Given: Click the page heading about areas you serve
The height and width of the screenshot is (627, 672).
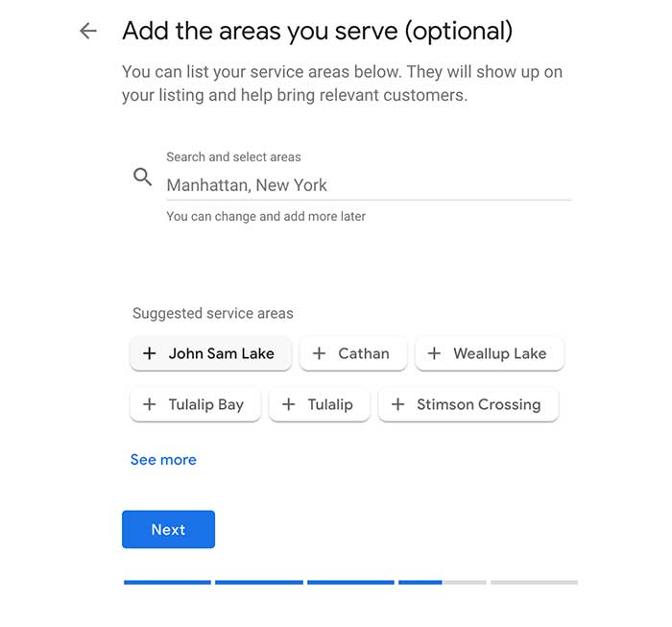Looking at the screenshot, I should tap(317, 31).
